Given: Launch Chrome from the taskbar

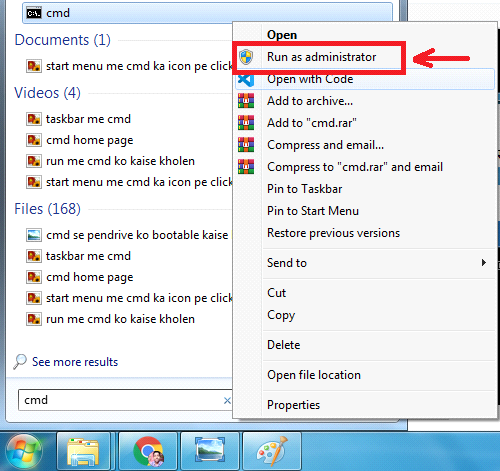Looking at the screenshot, I should point(148,452).
